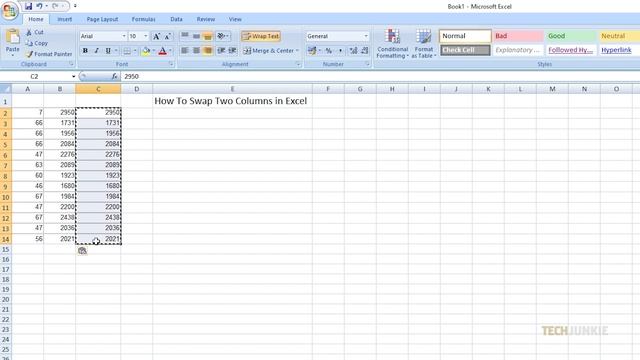Open the Font group dialog launcher
The height and width of the screenshot is (360, 640).
click(x=171, y=64)
